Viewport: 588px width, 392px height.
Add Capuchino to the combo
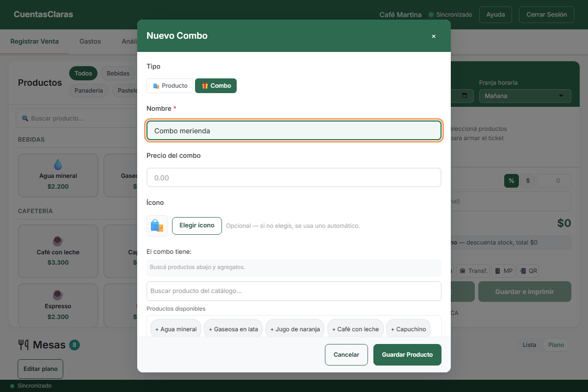pos(409,329)
